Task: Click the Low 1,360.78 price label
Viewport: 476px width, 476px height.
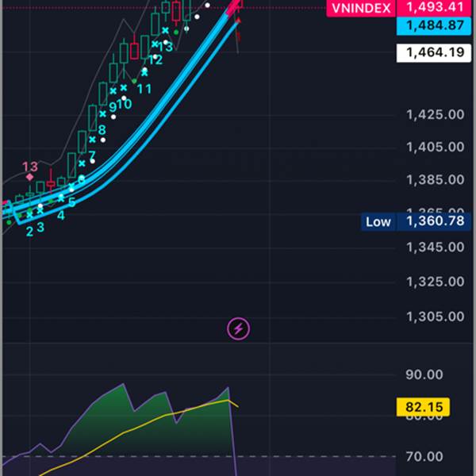Action: tap(416, 221)
